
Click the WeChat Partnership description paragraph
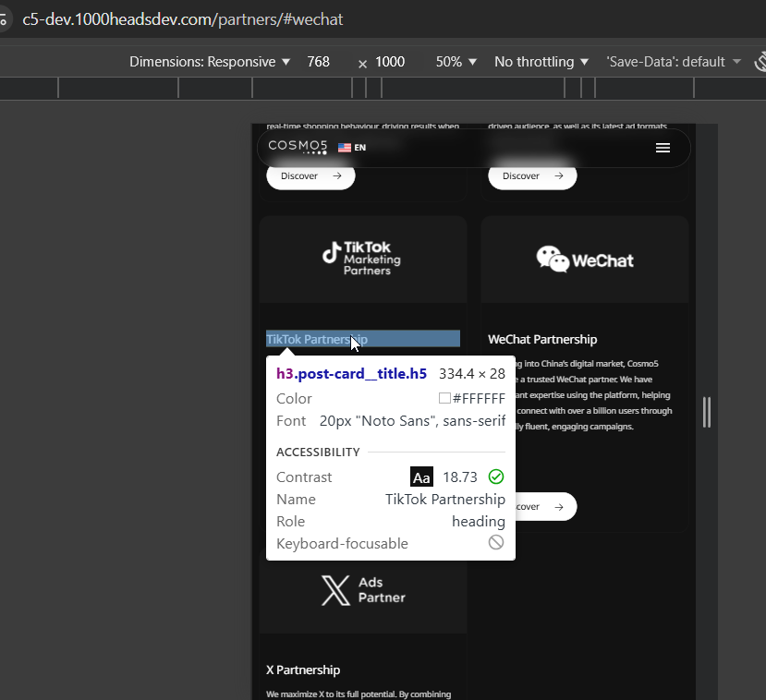(x=593, y=395)
